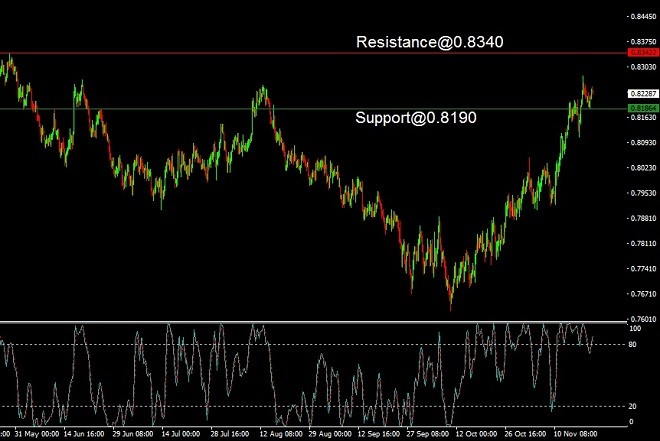Click the 0.84450 price axis label
This screenshot has height=441, width=660.
(x=643, y=16)
